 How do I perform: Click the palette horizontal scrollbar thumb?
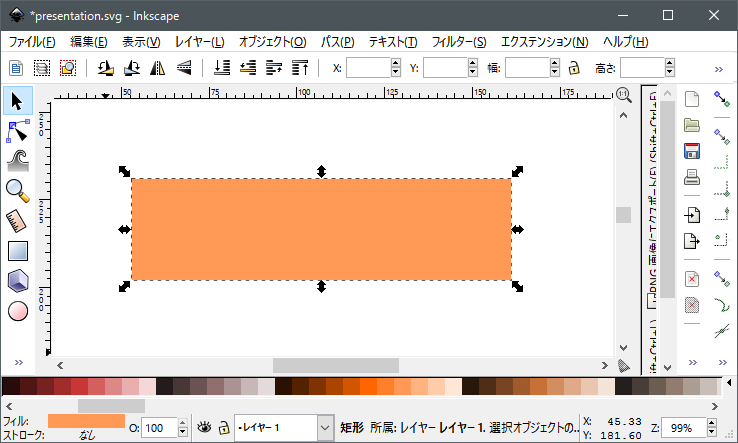pyautogui.click(x=112, y=406)
